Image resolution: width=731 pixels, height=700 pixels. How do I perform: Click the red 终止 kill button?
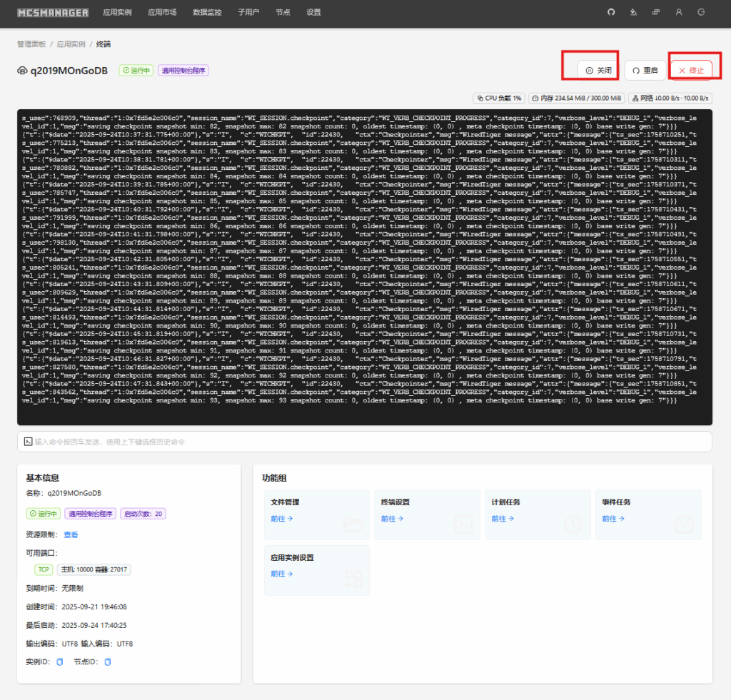691,70
